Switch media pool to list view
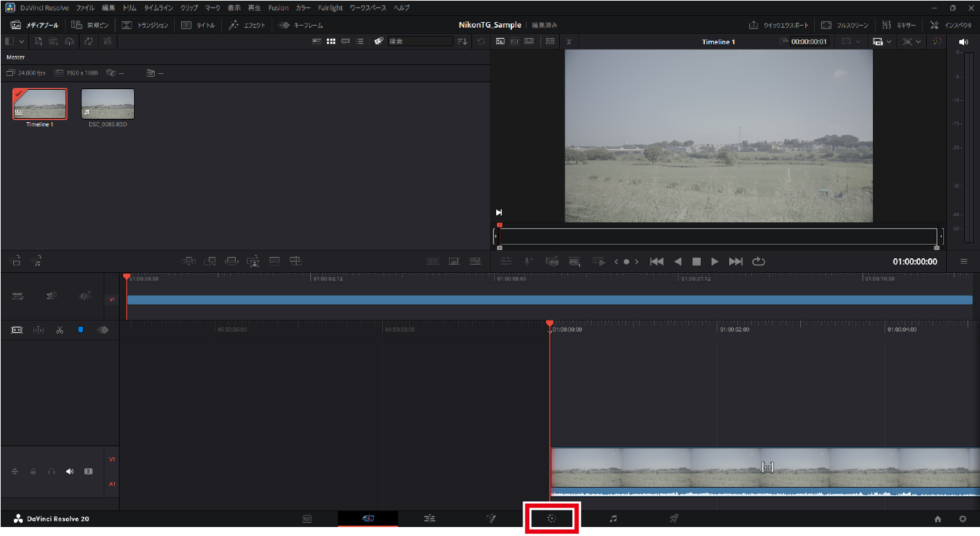Image resolution: width=980 pixels, height=536 pixels. pyautogui.click(x=359, y=41)
